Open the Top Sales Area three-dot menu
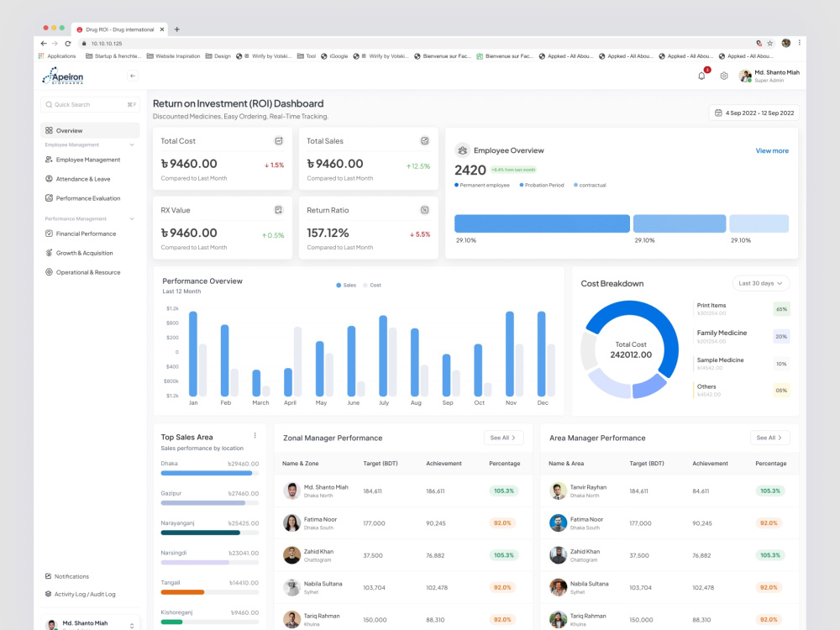Screen dimensions: 840x630 tap(255, 435)
